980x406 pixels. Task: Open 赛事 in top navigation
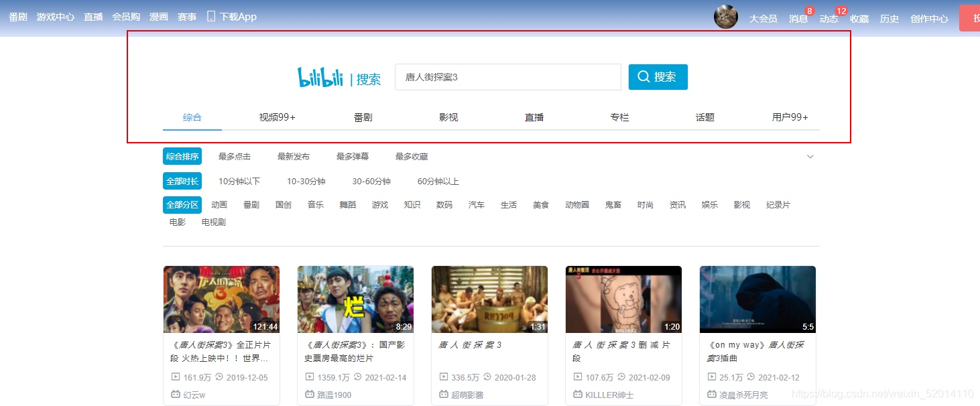click(187, 17)
